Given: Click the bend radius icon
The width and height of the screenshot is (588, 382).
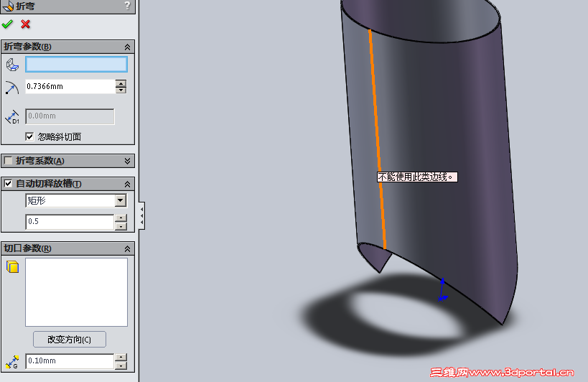Looking at the screenshot, I should (x=12, y=88).
